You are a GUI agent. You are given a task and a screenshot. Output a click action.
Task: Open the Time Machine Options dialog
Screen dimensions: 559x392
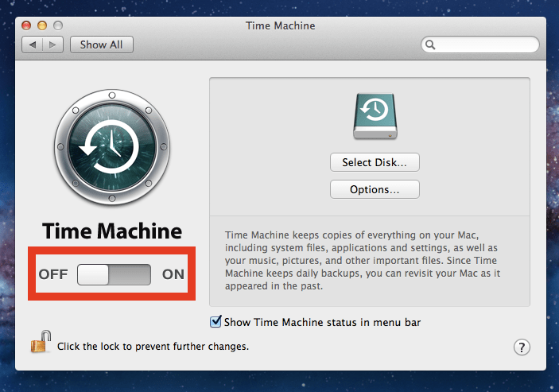375,189
